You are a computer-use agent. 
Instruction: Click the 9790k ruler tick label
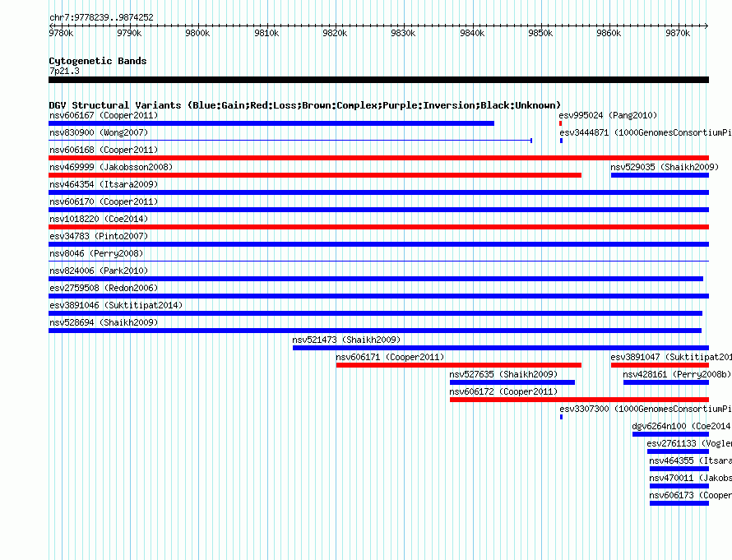(x=129, y=33)
